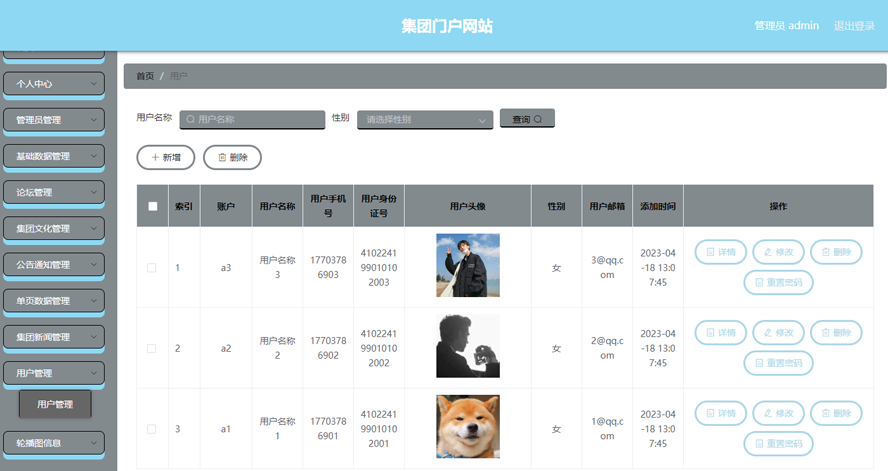This screenshot has width=888, height=471.
Task: Expand the 轮播图信息 sidebar menu
Action: point(54,443)
